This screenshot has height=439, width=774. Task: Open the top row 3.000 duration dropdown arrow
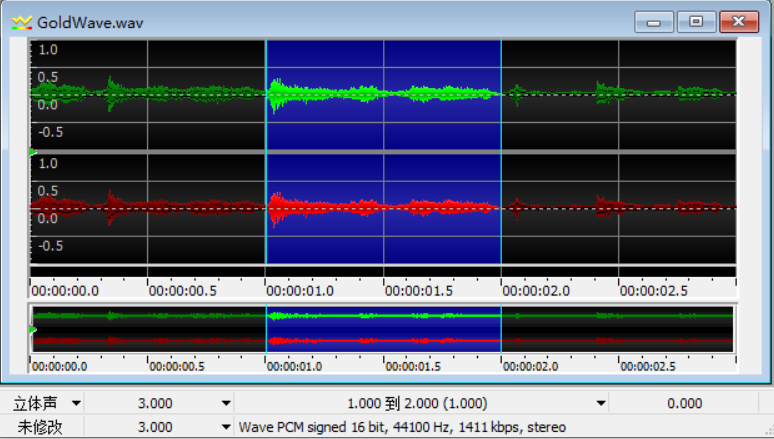tap(225, 403)
